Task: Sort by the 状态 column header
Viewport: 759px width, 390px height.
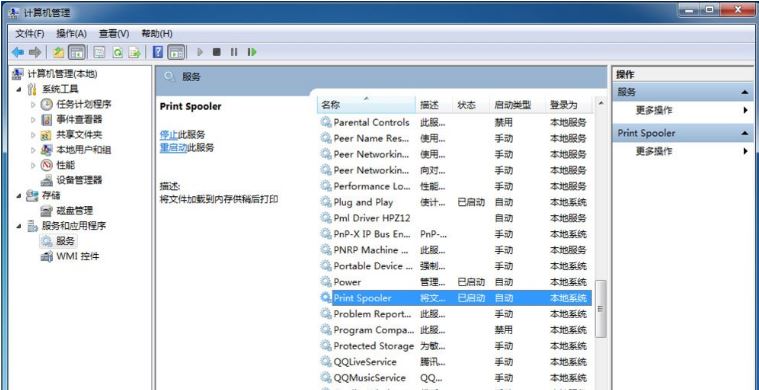Action: pyautogui.click(x=472, y=105)
